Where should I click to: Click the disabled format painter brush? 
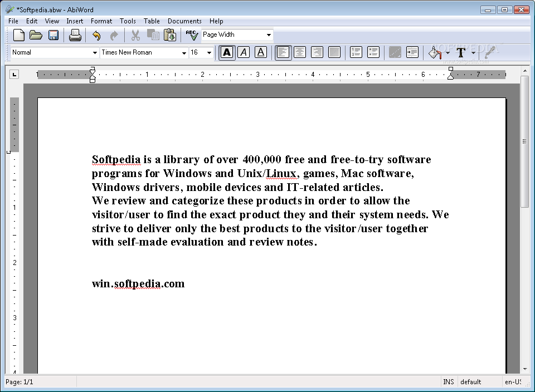tap(490, 52)
